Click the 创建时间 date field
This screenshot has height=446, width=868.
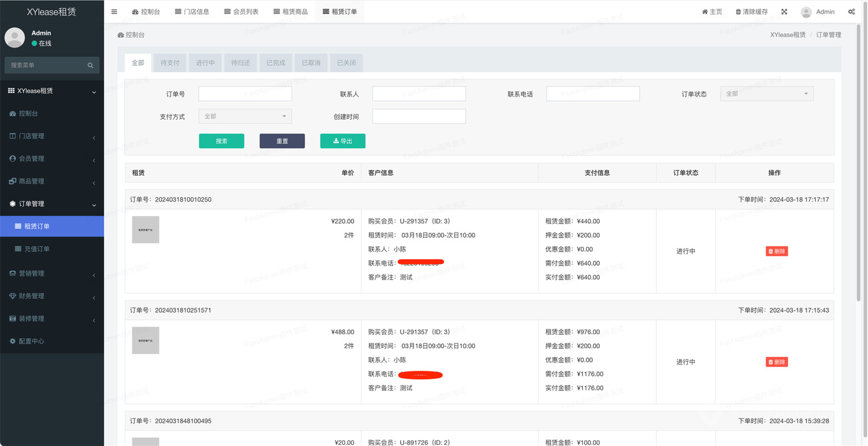tap(419, 116)
